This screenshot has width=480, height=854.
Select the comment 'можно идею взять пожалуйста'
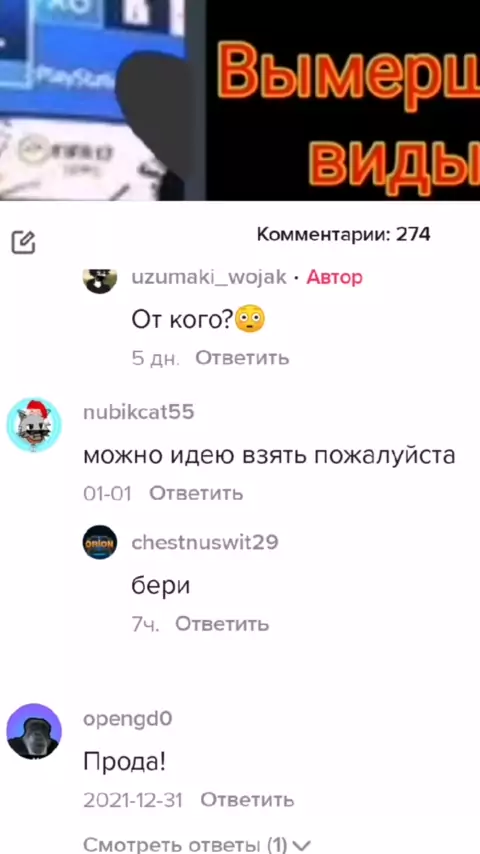coord(269,455)
